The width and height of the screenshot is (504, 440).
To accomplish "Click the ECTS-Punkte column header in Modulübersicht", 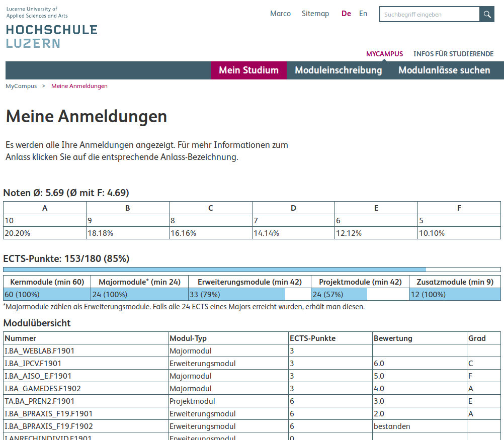I will pyautogui.click(x=330, y=338).
